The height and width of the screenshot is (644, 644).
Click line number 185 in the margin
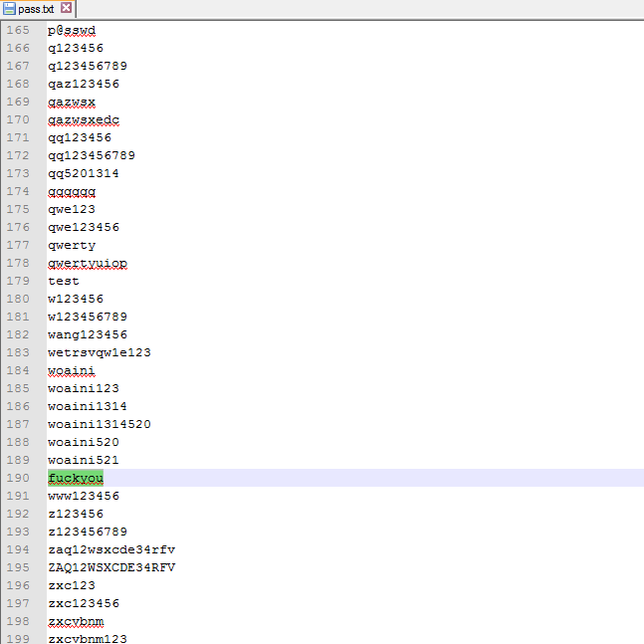click(x=18, y=388)
